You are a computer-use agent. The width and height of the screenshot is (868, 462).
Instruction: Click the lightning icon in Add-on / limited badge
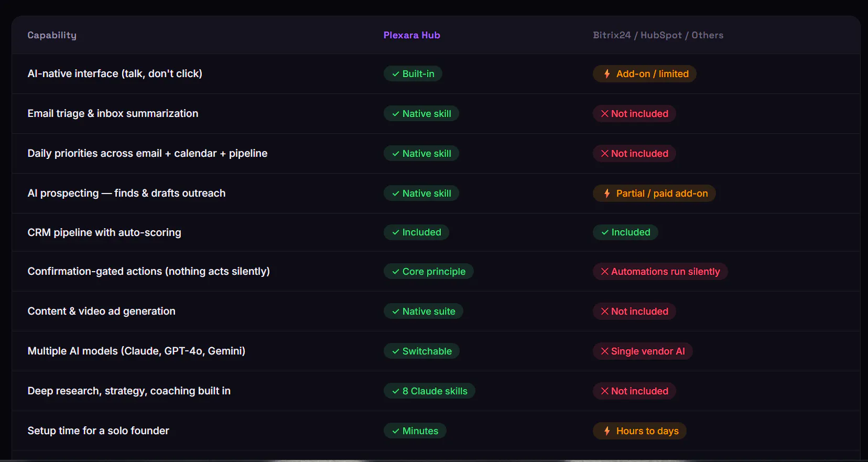pos(607,74)
